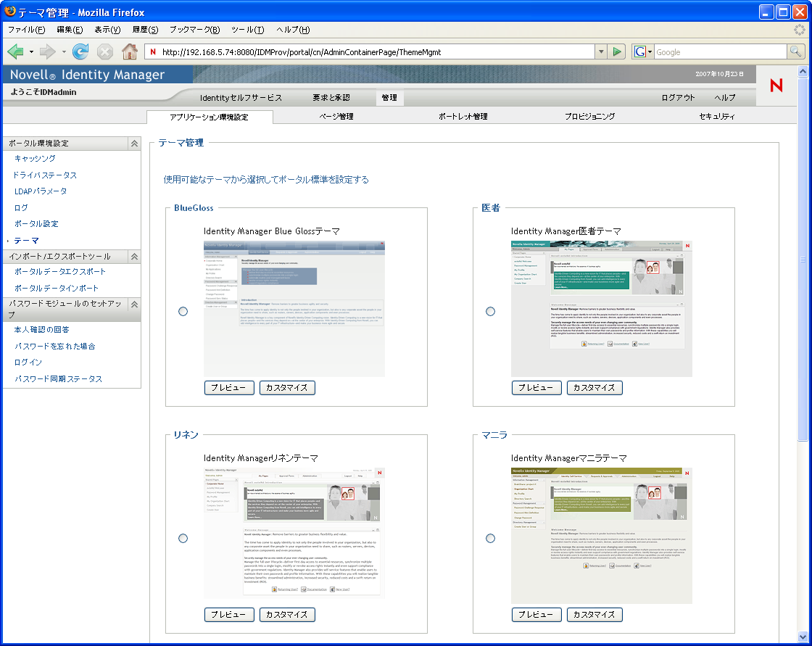Open ログ in sidebar
Screen dimensions: 812x646
21,208
